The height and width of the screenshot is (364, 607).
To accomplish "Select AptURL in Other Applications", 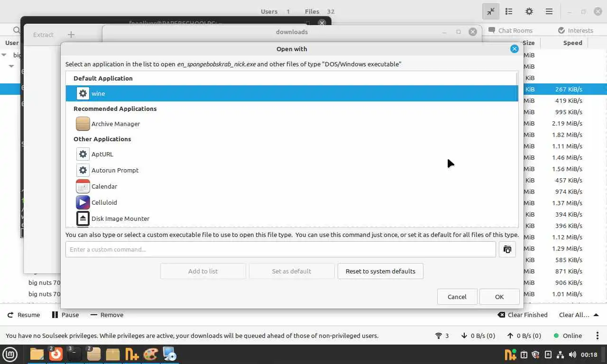I will (x=292, y=154).
